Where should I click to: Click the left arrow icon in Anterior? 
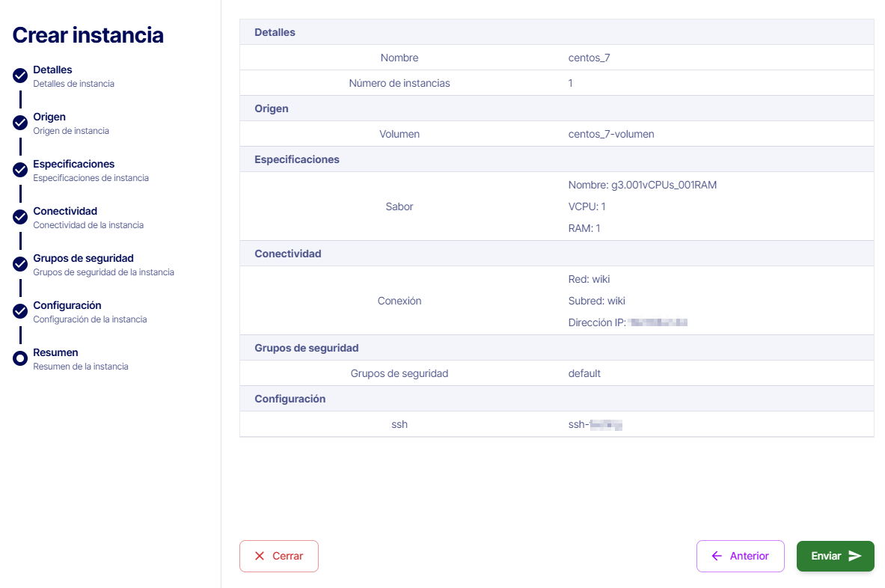717,556
